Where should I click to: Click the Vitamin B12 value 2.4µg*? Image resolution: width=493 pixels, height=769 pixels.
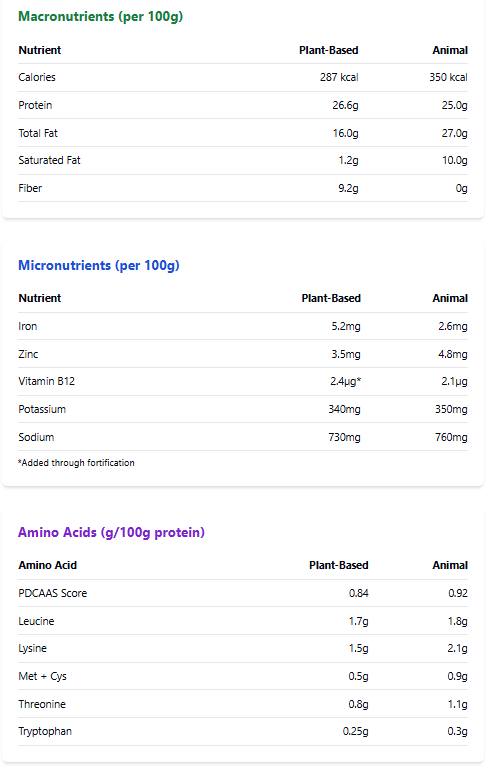(345, 382)
